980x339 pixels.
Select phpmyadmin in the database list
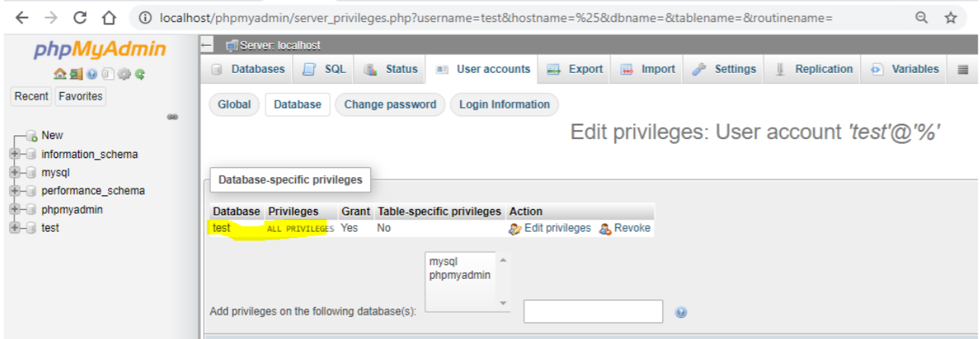[460, 275]
